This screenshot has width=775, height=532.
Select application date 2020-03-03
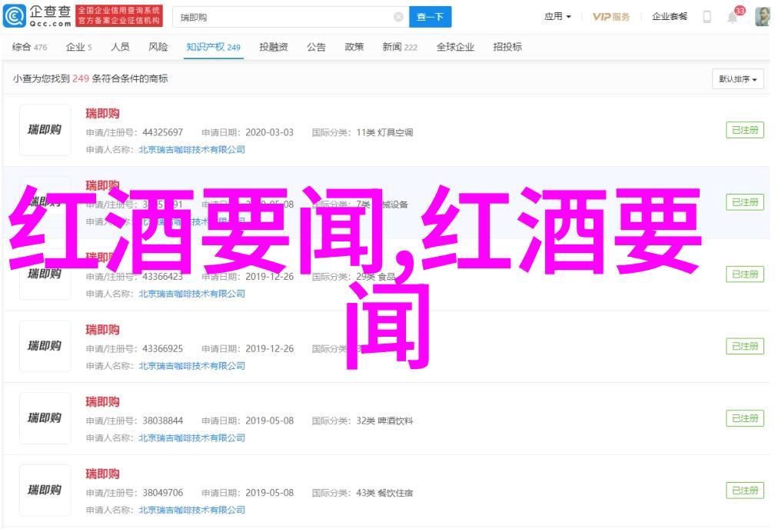(269, 132)
